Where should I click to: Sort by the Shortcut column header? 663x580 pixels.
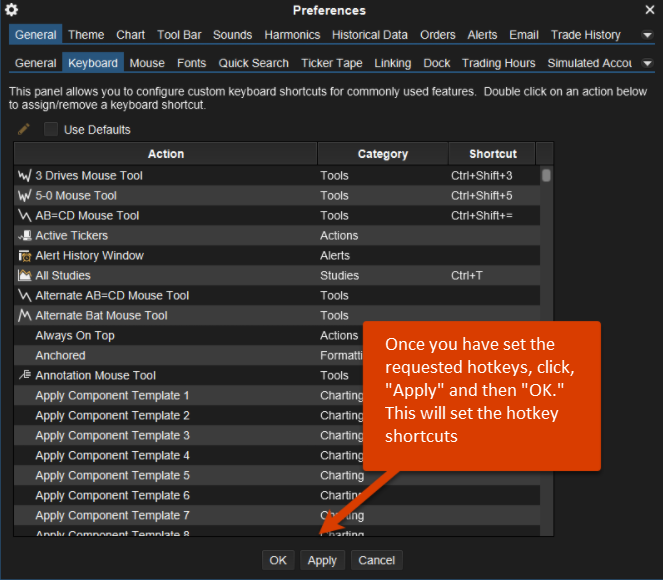[x=493, y=154]
